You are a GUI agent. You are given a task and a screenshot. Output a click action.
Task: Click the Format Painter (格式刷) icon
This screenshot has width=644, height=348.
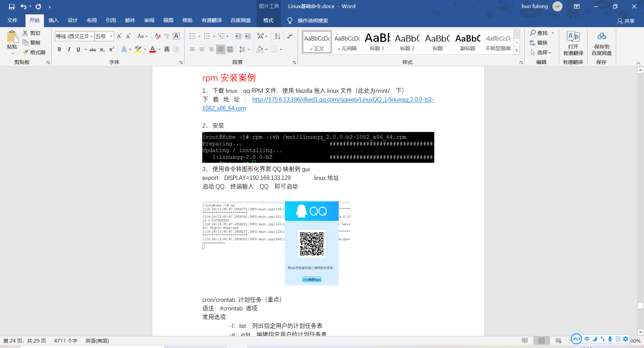tap(25, 52)
